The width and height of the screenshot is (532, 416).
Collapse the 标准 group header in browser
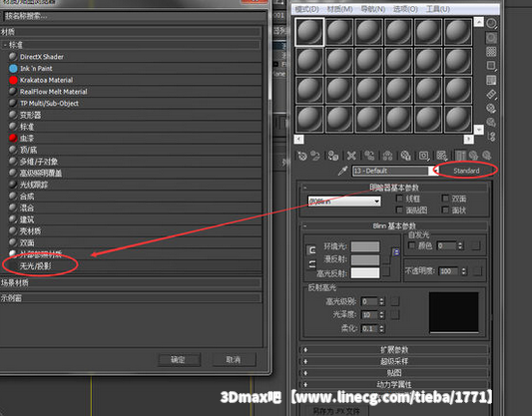(131, 45)
